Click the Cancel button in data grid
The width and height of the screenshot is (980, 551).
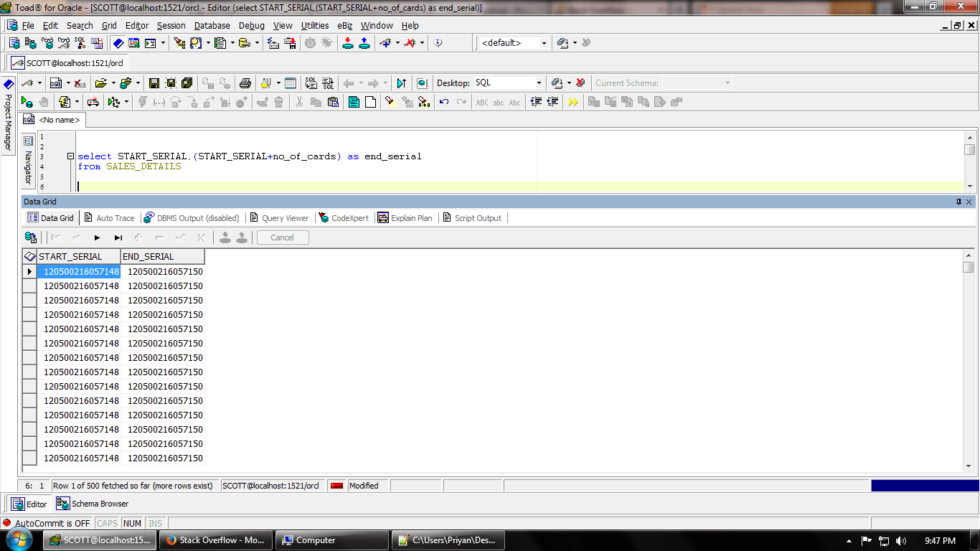coord(283,237)
